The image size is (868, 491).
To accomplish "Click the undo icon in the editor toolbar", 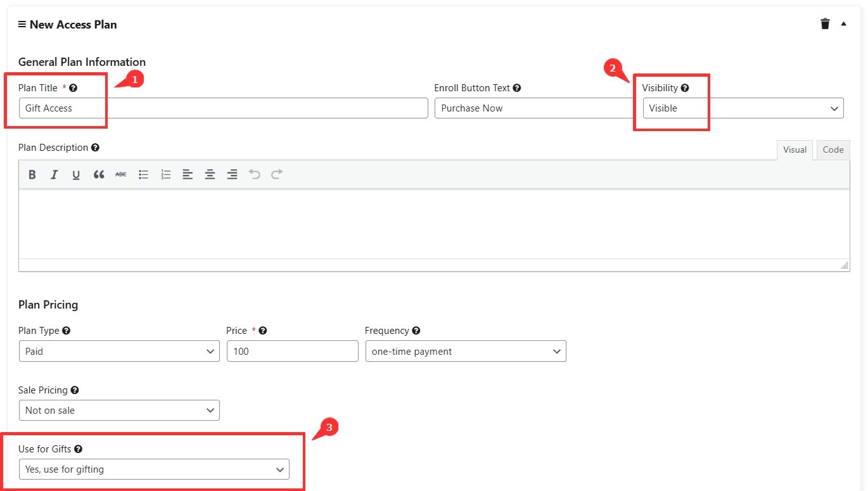I will [x=254, y=174].
